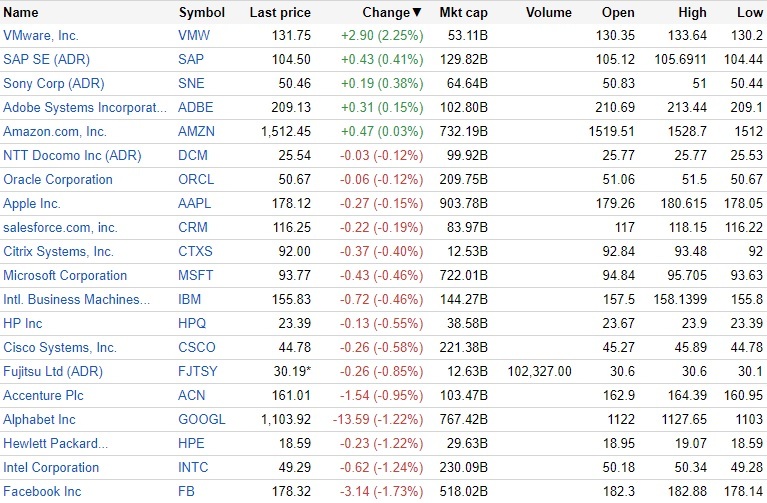The height and width of the screenshot is (503, 767).
Task: Click the Sony Corp (ADR) link
Action: point(54,84)
